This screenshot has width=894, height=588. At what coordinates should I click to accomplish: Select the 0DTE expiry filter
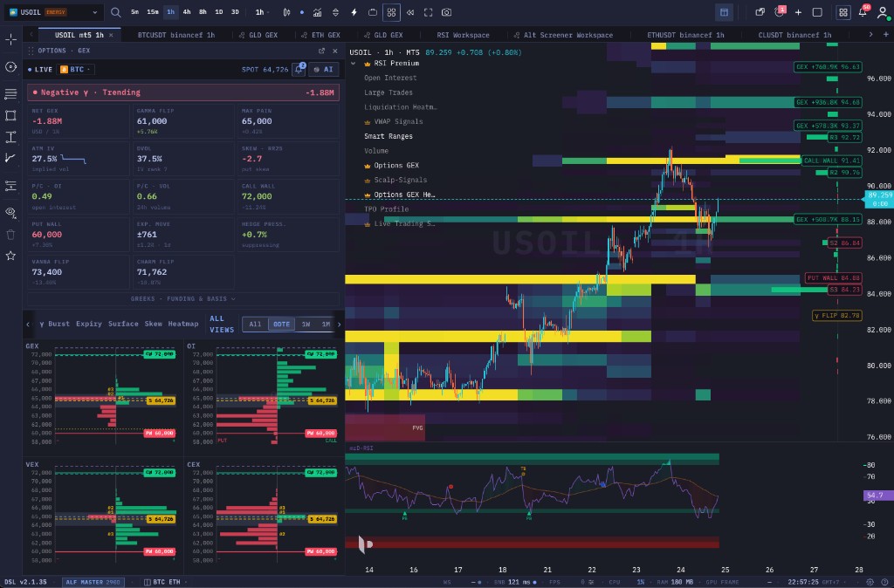tap(281, 325)
